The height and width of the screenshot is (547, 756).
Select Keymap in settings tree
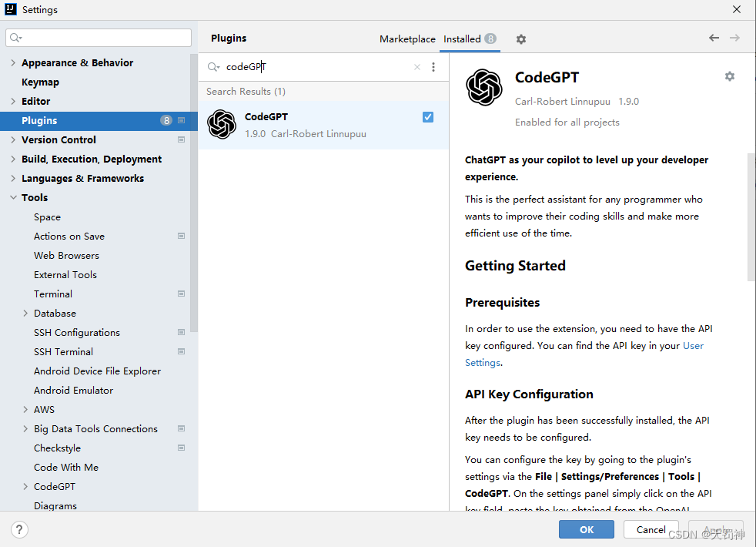click(41, 82)
